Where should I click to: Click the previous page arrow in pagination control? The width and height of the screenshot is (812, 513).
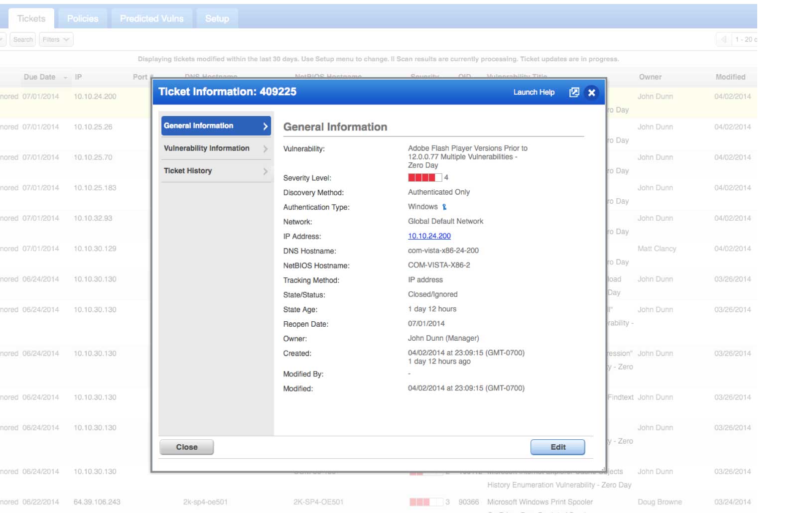pyautogui.click(x=723, y=39)
